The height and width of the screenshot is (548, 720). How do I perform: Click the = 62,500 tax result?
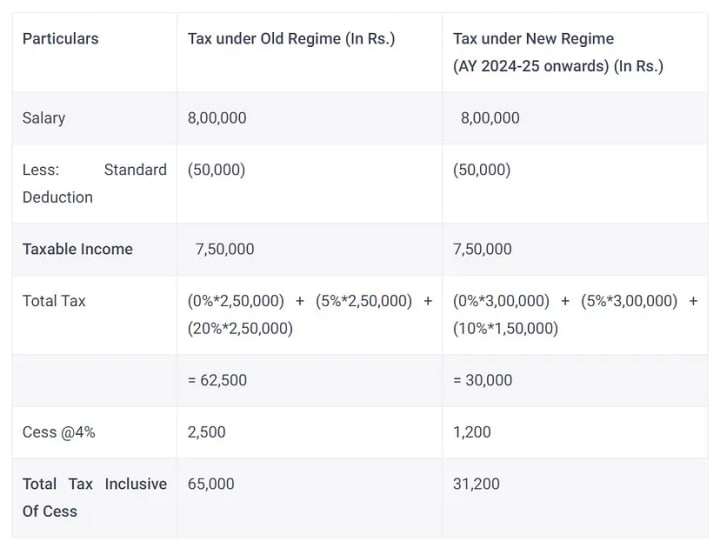coord(217,380)
